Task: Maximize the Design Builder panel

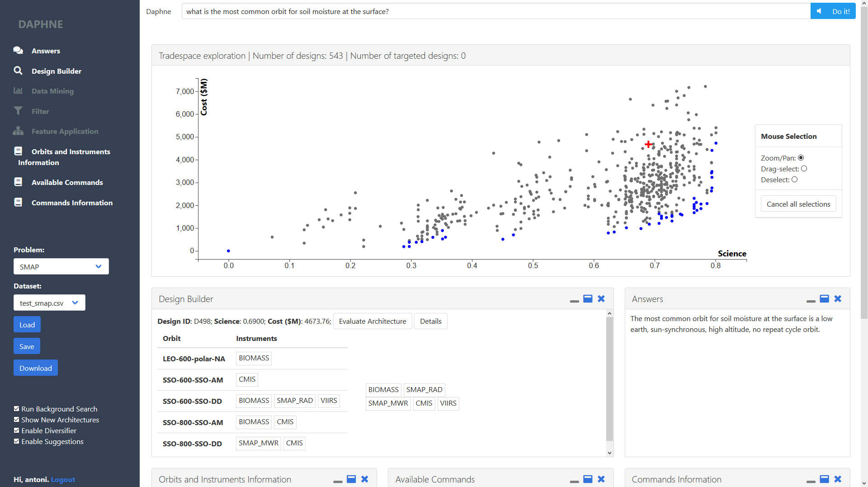Action: click(587, 299)
